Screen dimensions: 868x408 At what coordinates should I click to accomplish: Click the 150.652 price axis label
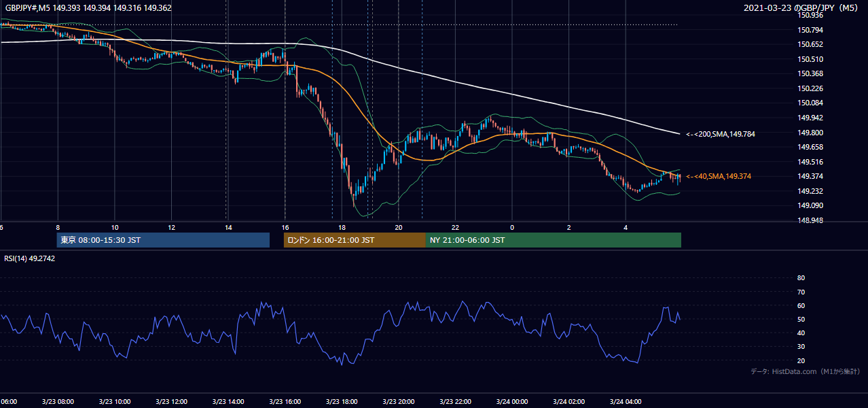pyautogui.click(x=811, y=44)
